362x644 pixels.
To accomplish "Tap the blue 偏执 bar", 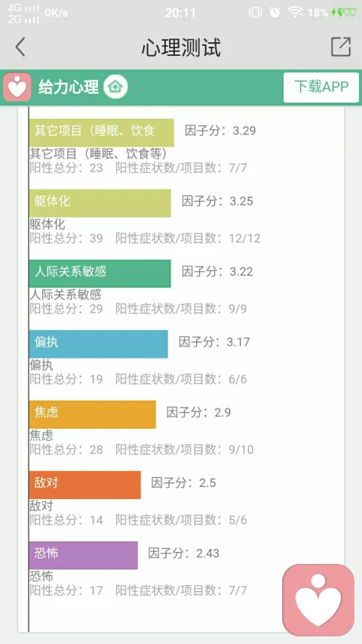I will 99,344.
